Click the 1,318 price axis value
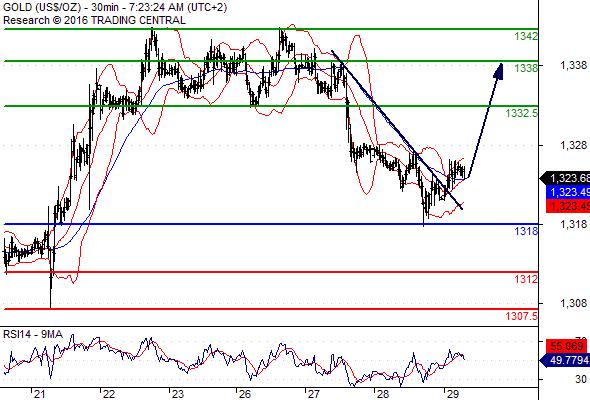Image resolution: width=590 pixels, height=400 pixels. tap(573, 224)
